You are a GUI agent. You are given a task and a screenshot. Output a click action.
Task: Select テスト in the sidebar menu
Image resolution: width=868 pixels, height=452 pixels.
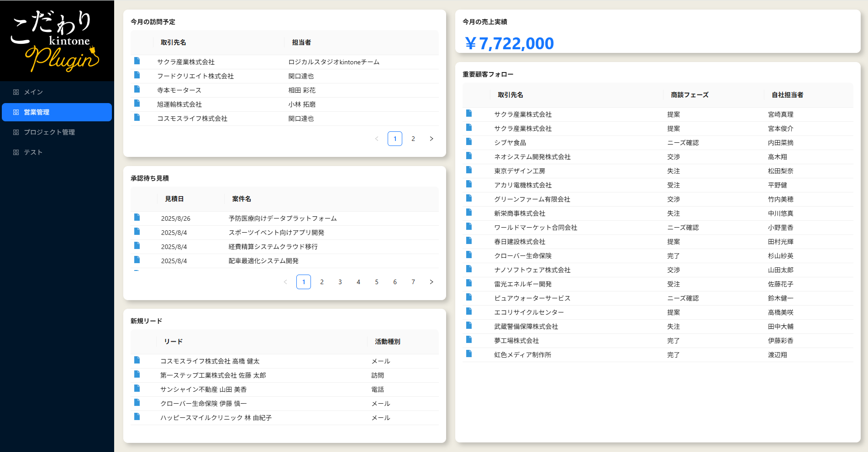point(33,152)
